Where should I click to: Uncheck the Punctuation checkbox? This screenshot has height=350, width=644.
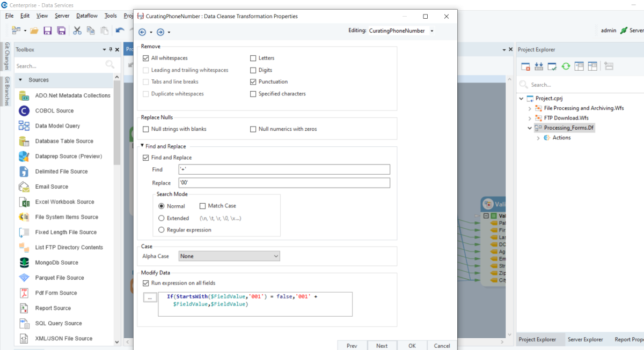tap(253, 81)
